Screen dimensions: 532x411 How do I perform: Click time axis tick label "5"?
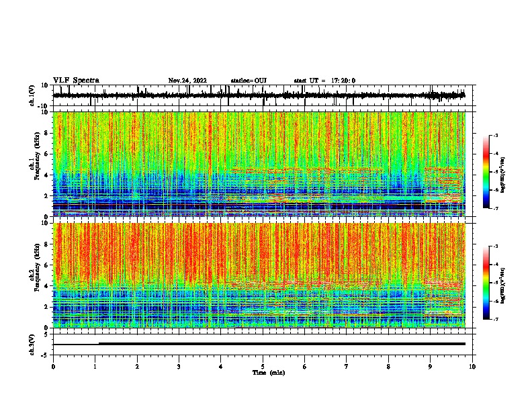point(263,367)
